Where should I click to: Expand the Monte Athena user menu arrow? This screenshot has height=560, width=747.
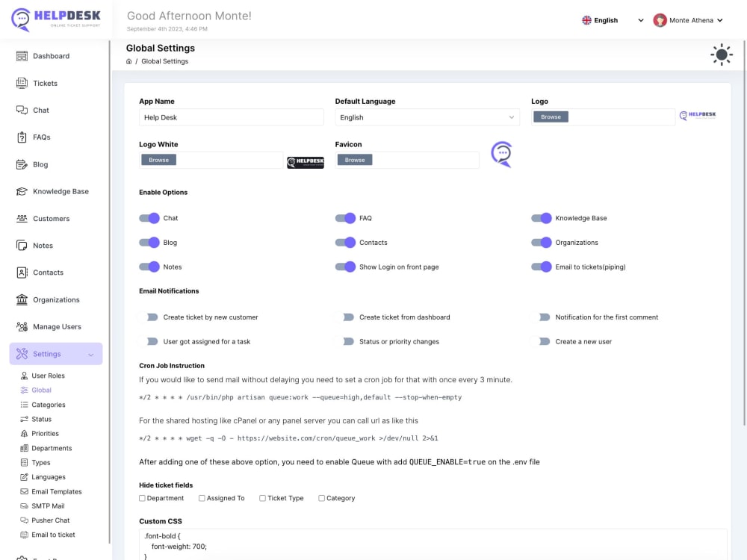[x=720, y=20]
